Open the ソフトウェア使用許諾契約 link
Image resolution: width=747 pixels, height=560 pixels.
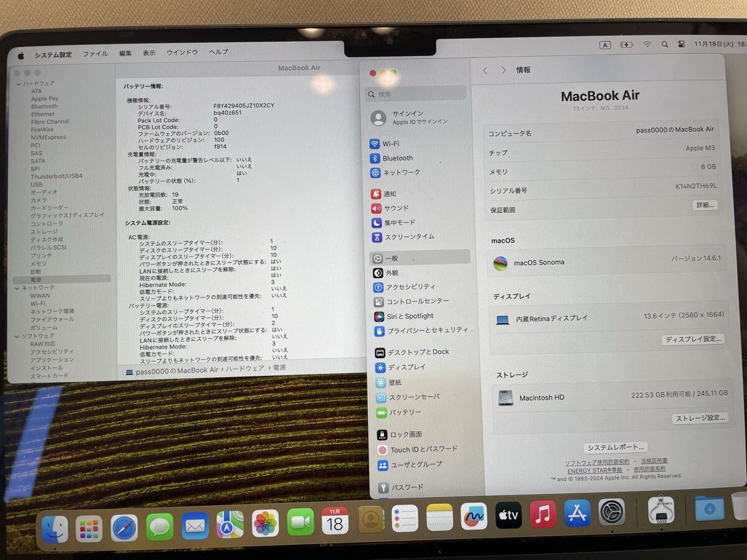pos(597,462)
